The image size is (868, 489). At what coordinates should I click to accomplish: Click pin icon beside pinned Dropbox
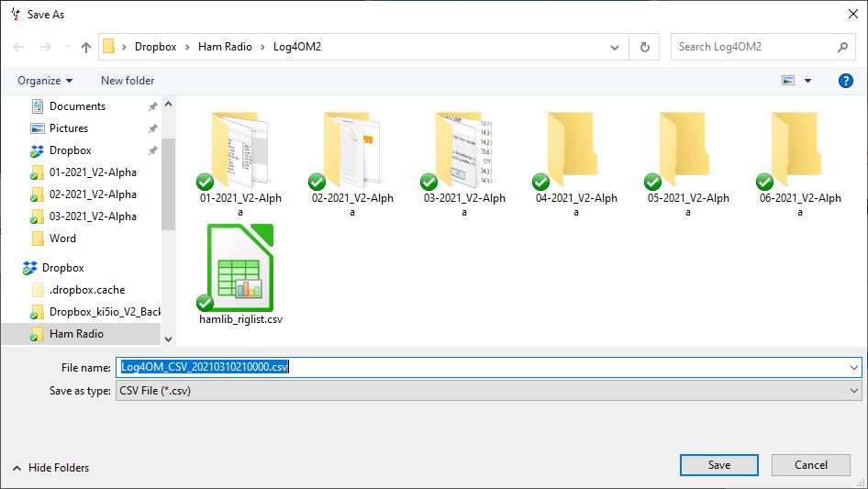point(153,150)
